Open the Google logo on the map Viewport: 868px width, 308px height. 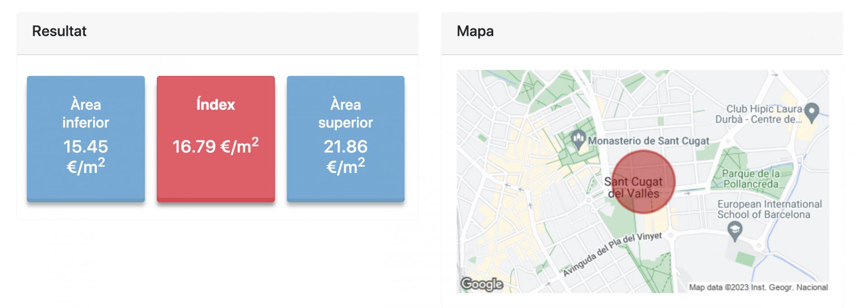pyautogui.click(x=481, y=284)
